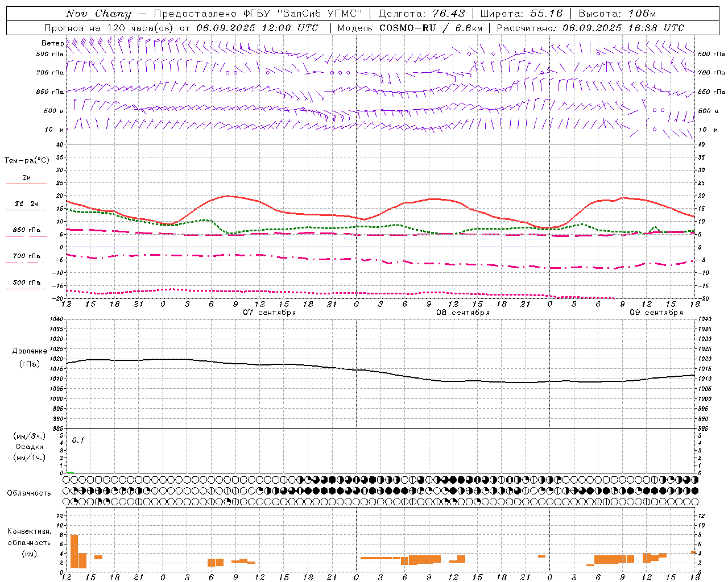
Task: Click the 08 сентября date label
Action: pos(463,313)
